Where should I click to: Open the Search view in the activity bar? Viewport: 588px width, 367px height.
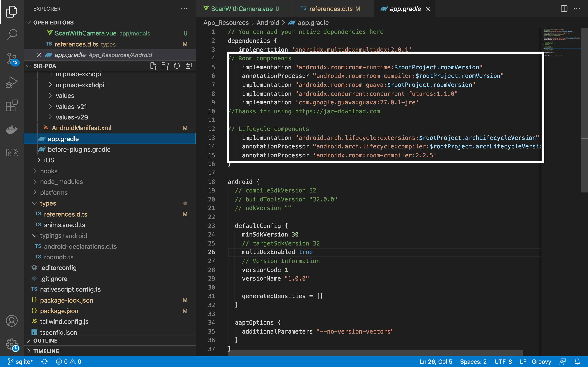point(11,35)
